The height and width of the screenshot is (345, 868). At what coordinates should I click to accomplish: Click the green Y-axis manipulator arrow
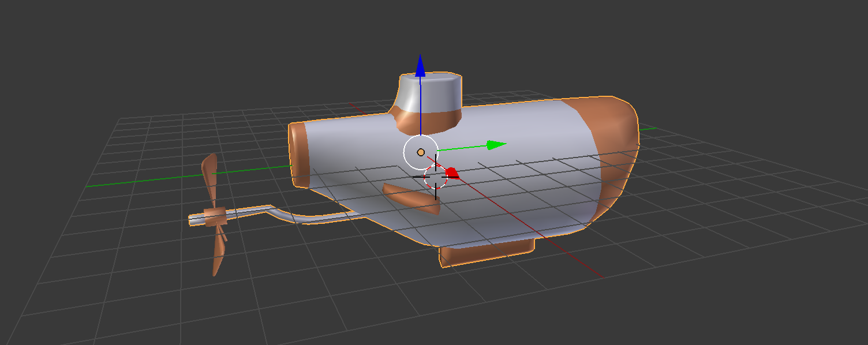coord(496,145)
